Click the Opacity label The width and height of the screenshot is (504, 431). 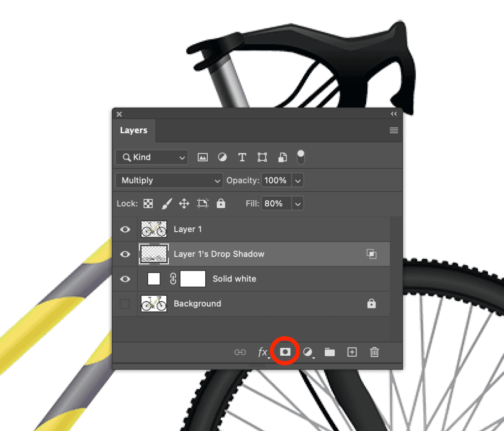coord(243,180)
